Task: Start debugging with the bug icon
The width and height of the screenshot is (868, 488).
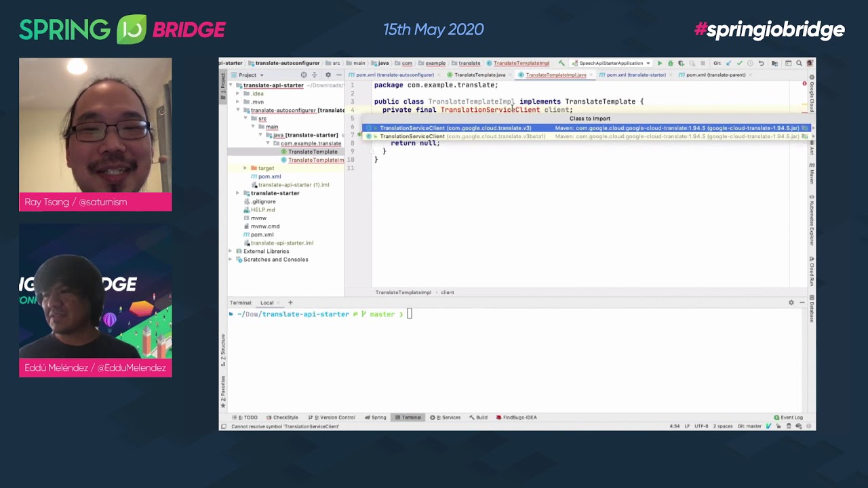Action: pos(670,63)
